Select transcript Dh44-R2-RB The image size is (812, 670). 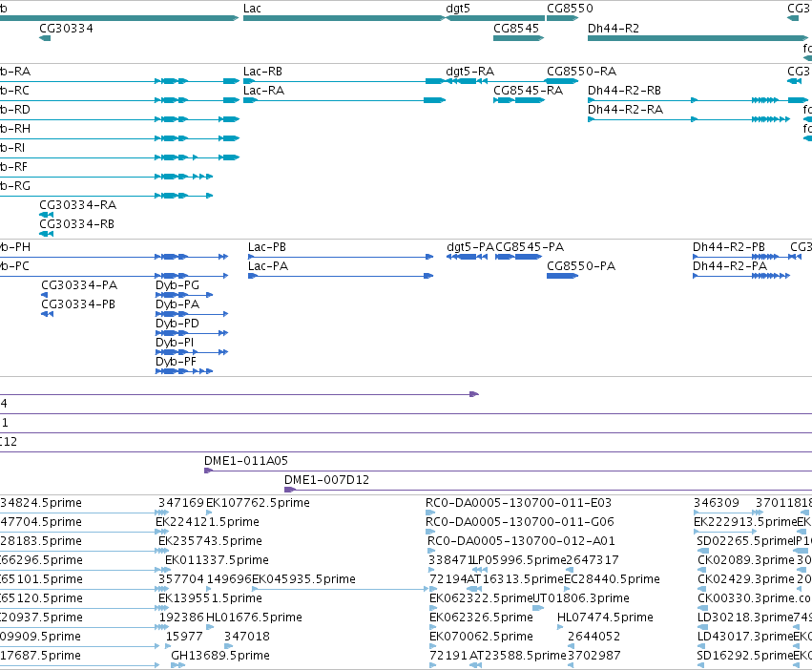tap(697, 100)
